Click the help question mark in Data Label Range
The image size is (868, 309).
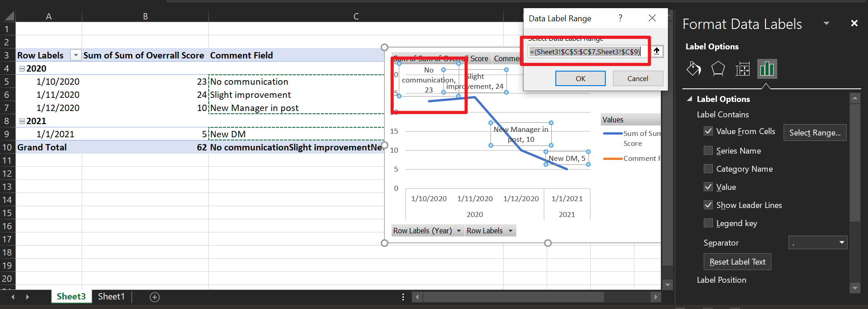click(x=620, y=18)
